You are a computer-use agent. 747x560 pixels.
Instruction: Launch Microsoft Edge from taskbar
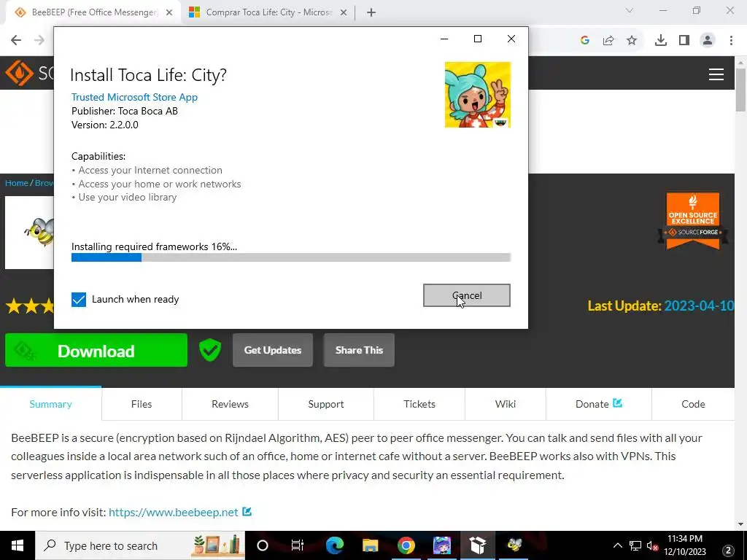tap(334, 545)
